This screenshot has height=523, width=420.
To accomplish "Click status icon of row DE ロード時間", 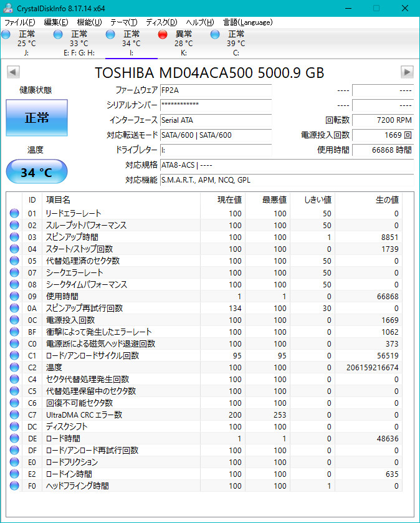I will (14, 438).
